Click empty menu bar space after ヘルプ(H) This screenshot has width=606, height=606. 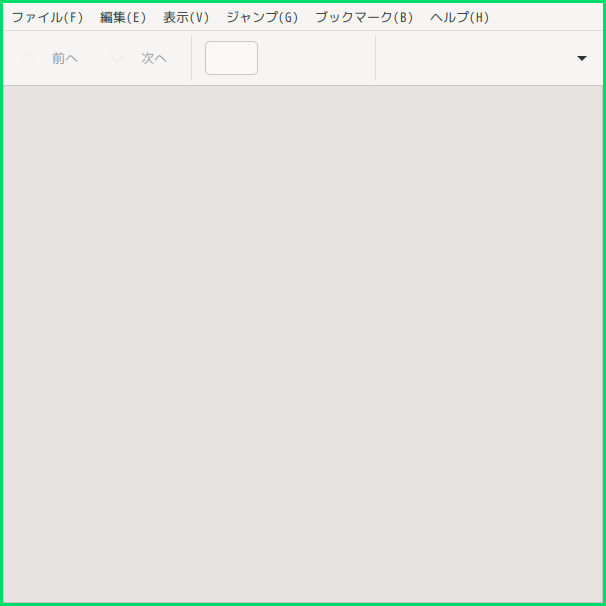545,17
